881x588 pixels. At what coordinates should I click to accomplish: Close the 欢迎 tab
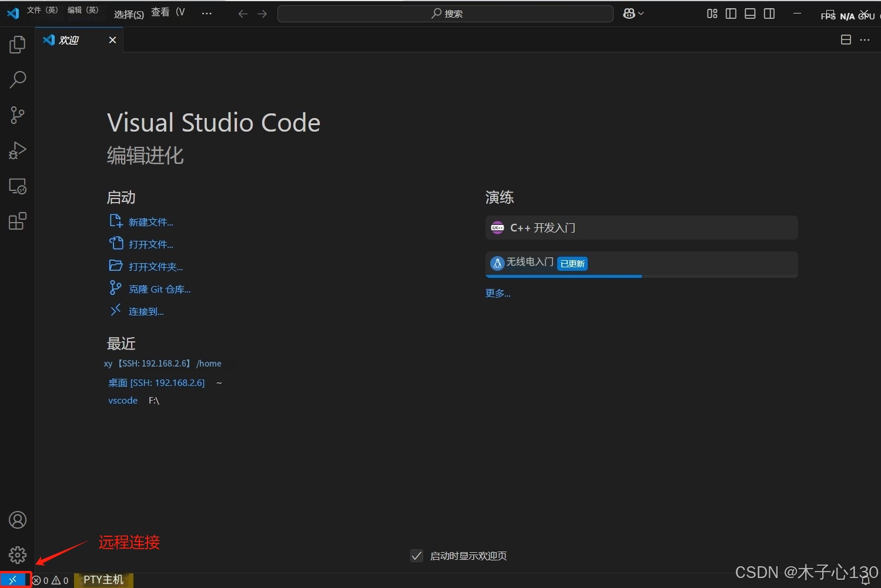pyautogui.click(x=112, y=40)
